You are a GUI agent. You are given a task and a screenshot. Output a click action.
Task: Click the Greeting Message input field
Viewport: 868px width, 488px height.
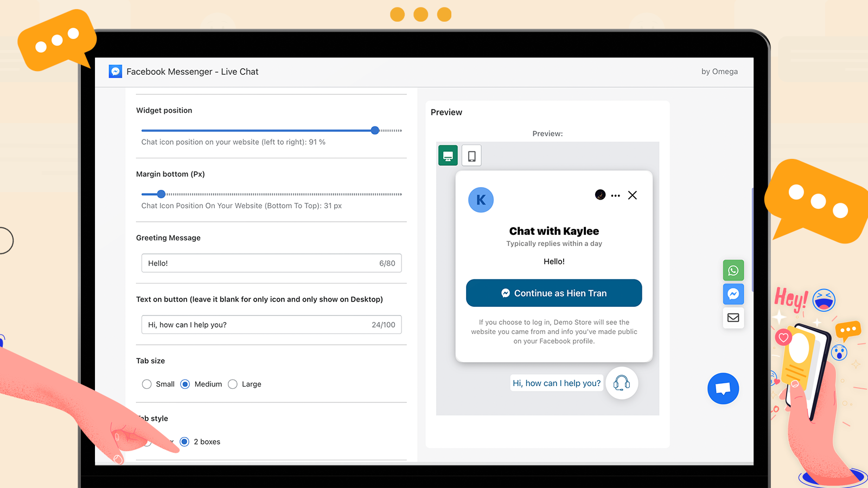click(271, 264)
